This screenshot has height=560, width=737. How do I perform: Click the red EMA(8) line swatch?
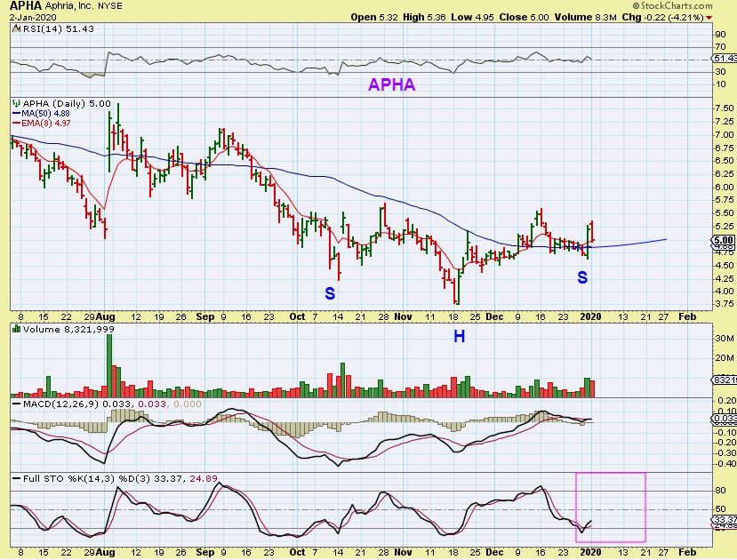(x=17, y=123)
